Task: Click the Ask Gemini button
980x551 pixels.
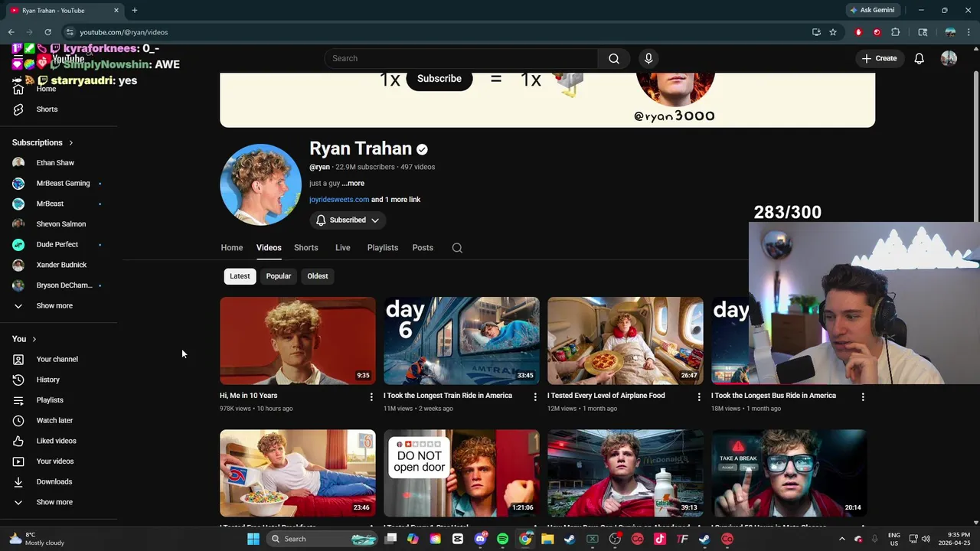Action: pyautogui.click(x=871, y=10)
